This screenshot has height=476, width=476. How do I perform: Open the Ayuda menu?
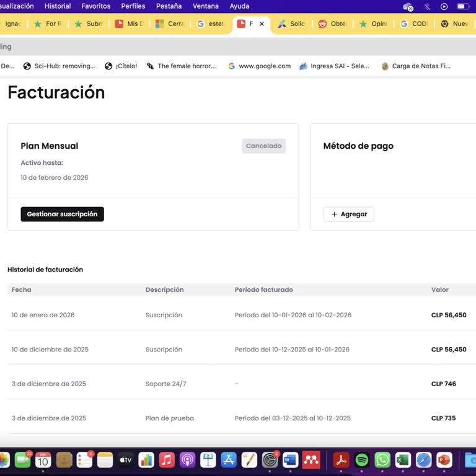coord(239,6)
